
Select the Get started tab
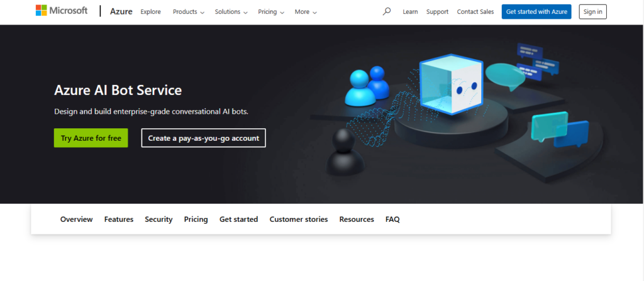tap(238, 219)
